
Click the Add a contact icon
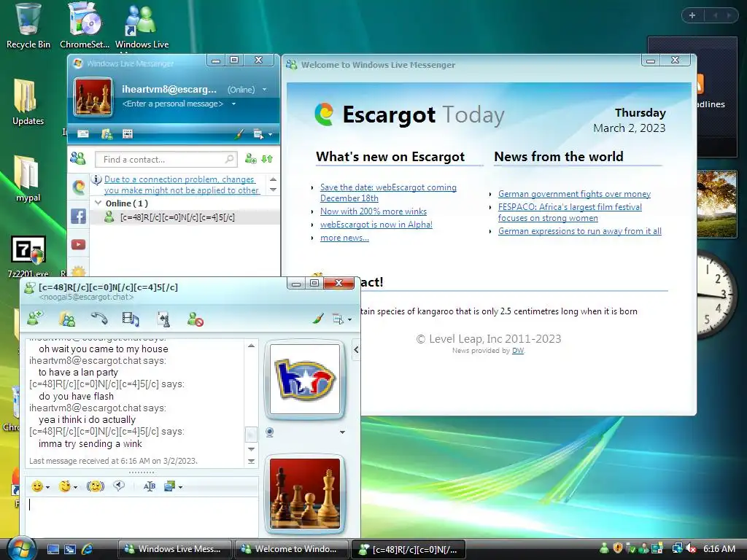(x=251, y=158)
